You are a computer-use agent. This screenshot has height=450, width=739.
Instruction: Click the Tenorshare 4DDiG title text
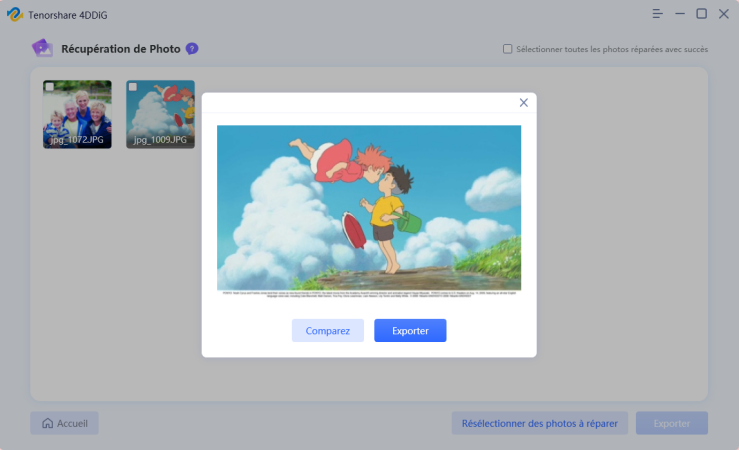(68, 15)
